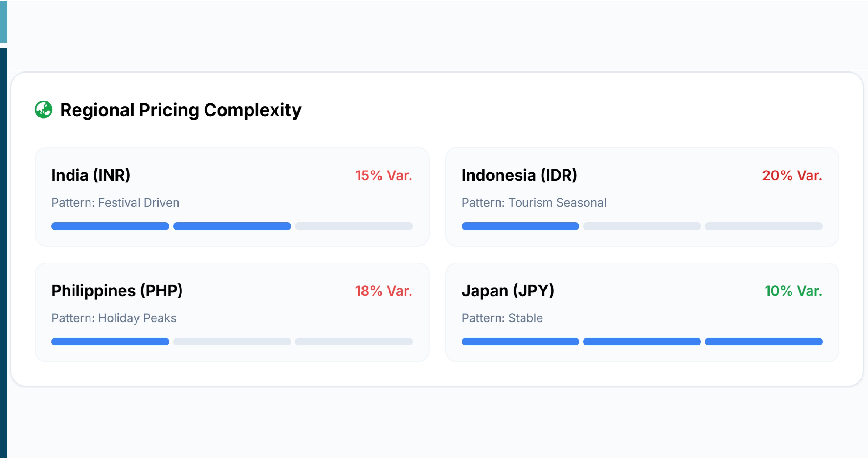The image size is (868, 458).
Task: Click India's empty third progress segment
Action: [x=353, y=226]
